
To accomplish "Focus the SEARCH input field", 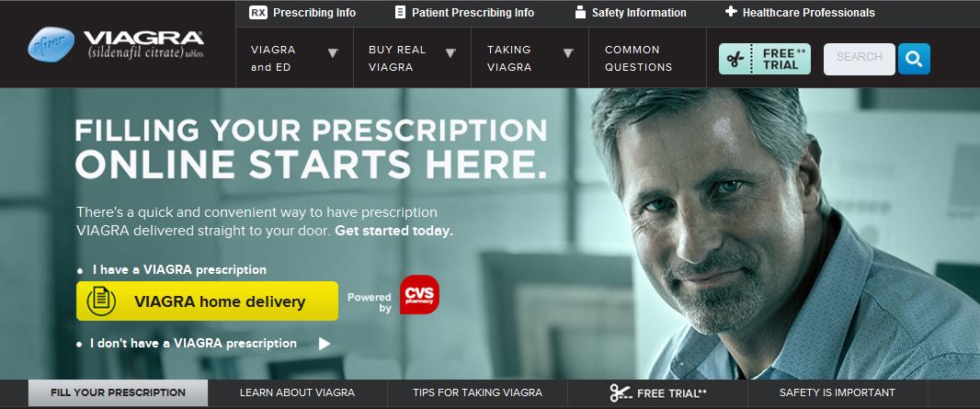I will pos(859,60).
